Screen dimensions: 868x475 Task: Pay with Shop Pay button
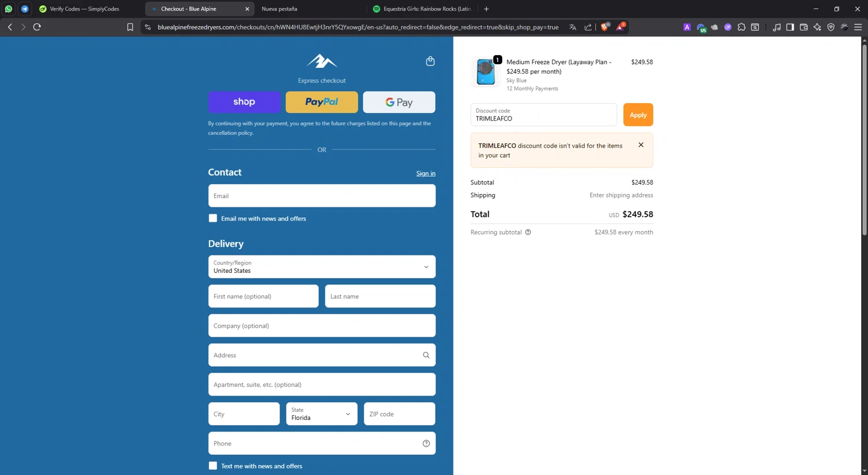(244, 102)
